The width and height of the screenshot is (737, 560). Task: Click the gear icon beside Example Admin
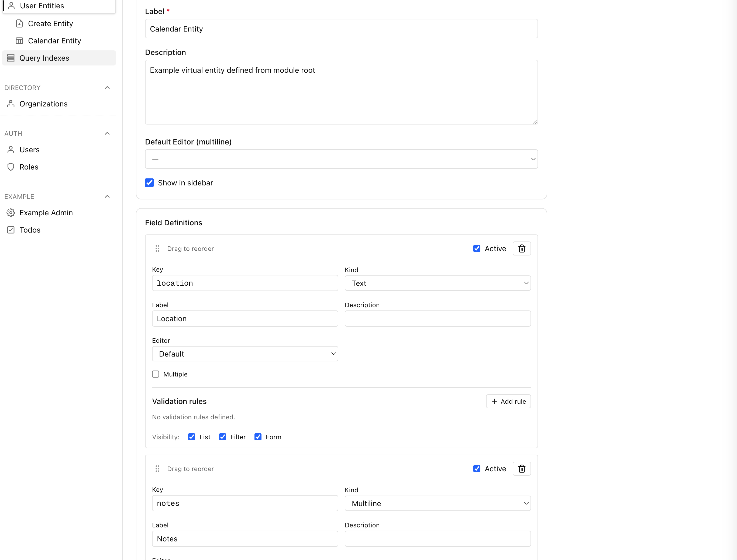[11, 213]
